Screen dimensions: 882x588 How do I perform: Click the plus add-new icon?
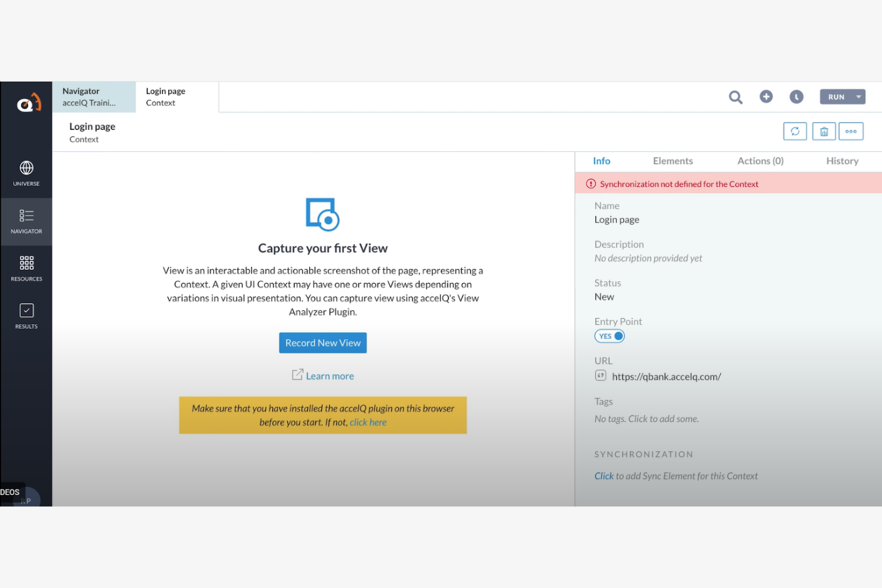tap(766, 97)
